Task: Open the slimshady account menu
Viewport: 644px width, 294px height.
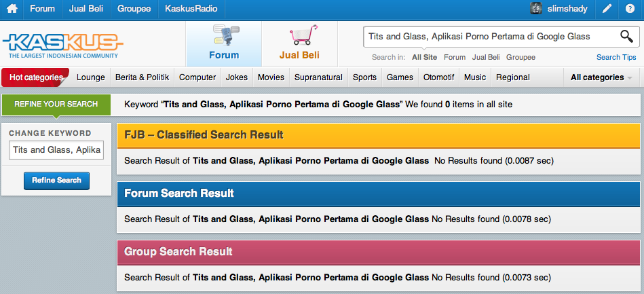Action: click(x=566, y=10)
